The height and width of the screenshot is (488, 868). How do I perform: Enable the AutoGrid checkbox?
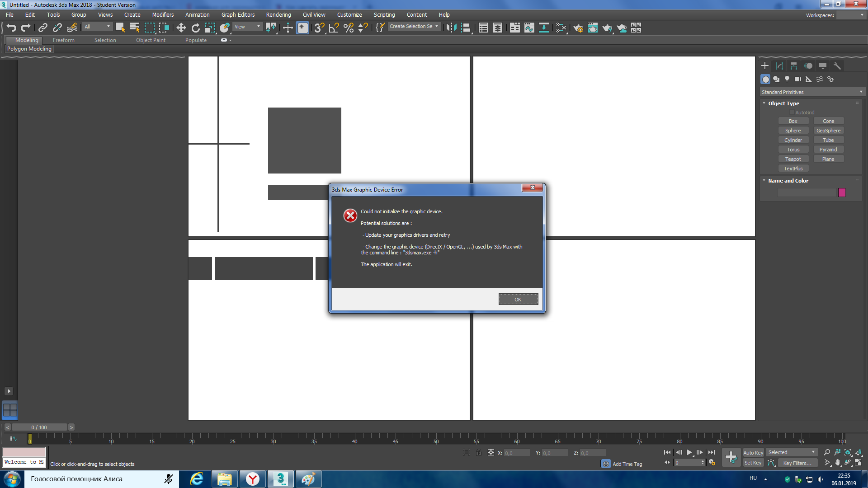(792, 113)
